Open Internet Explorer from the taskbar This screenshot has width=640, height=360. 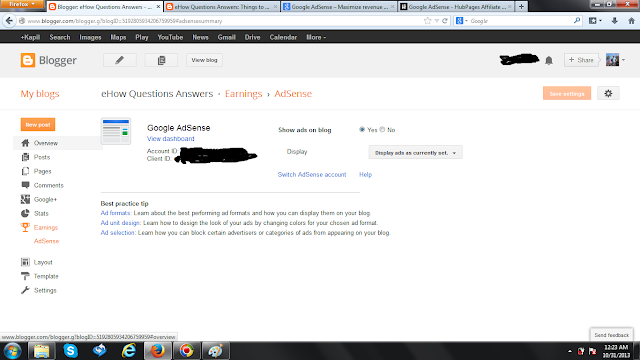tap(129, 351)
